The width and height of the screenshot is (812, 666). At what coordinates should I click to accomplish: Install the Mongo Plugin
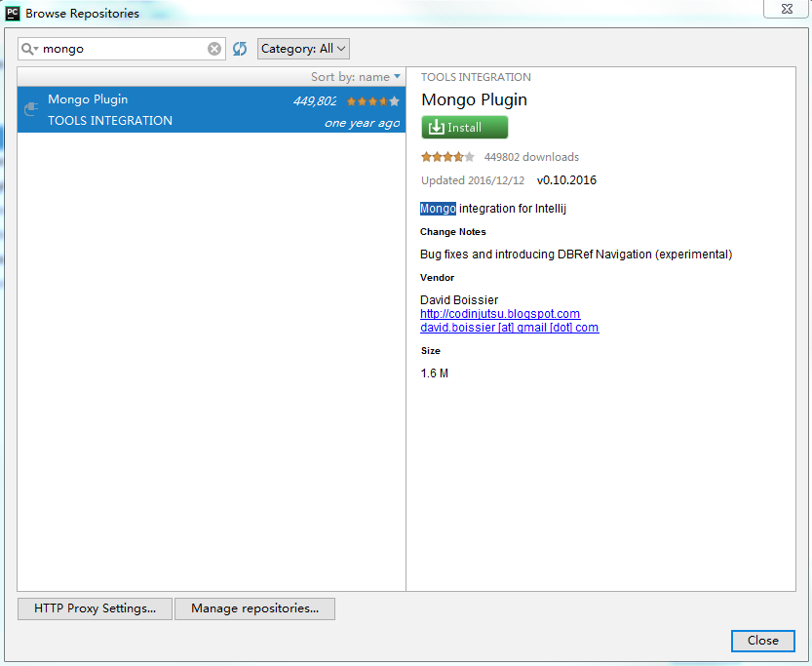pyautogui.click(x=465, y=128)
